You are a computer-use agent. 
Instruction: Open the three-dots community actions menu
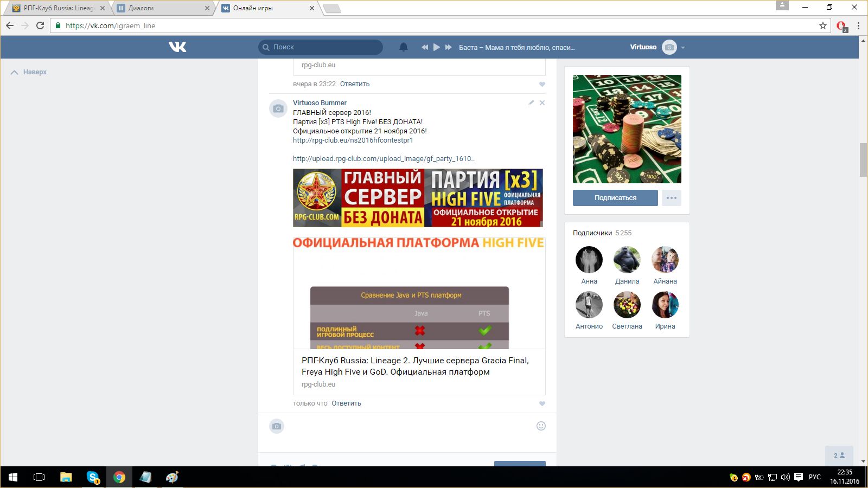click(x=672, y=198)
